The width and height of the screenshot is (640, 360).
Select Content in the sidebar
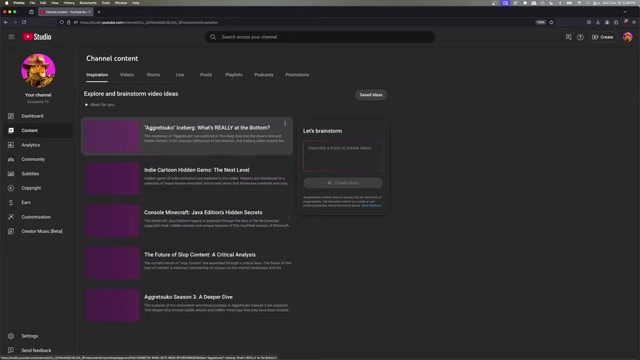pos(37,130)
